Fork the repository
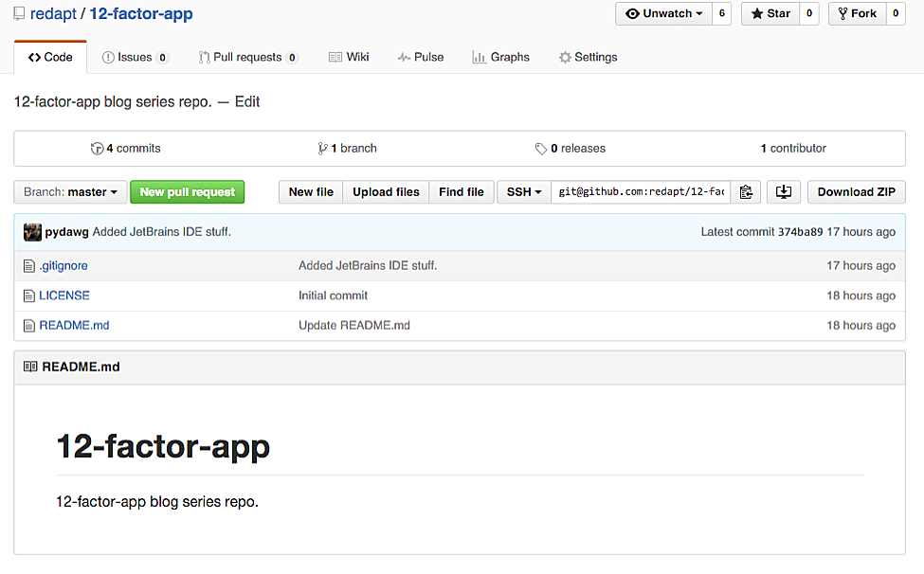This screenshot has width=924, height=574. pos(858,13)
